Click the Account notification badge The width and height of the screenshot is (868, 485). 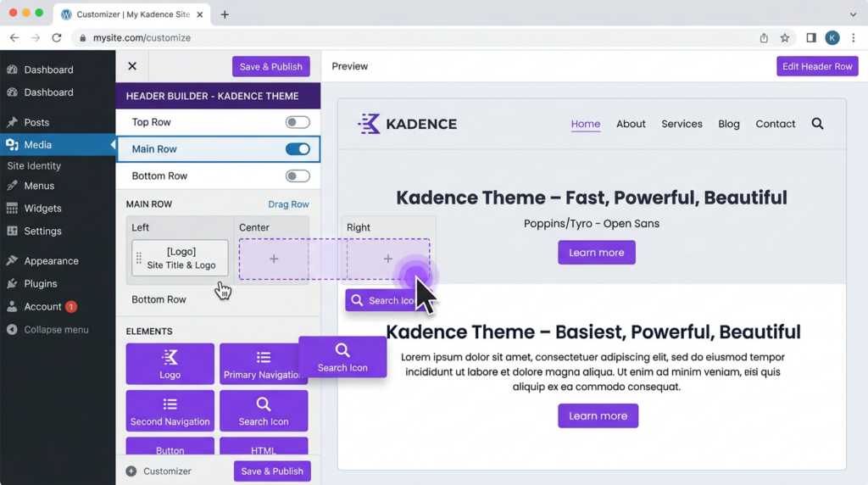(71, 307)
